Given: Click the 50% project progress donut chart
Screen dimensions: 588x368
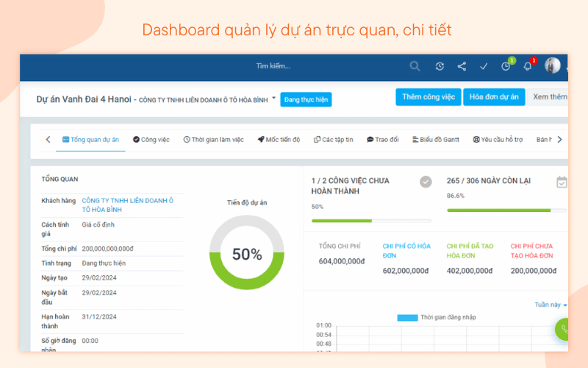Looking at the screenshot, I should pyautogui.click(x=247, y=252).
